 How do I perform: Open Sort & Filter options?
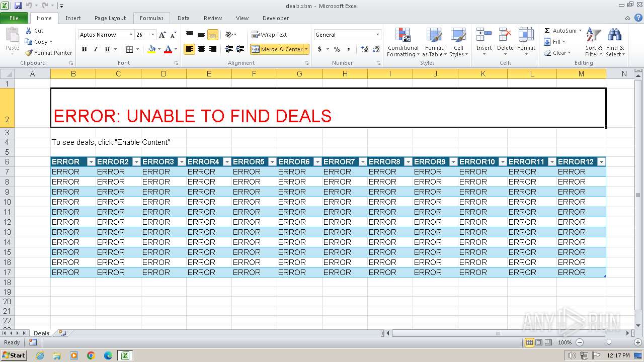click(594, 42)
